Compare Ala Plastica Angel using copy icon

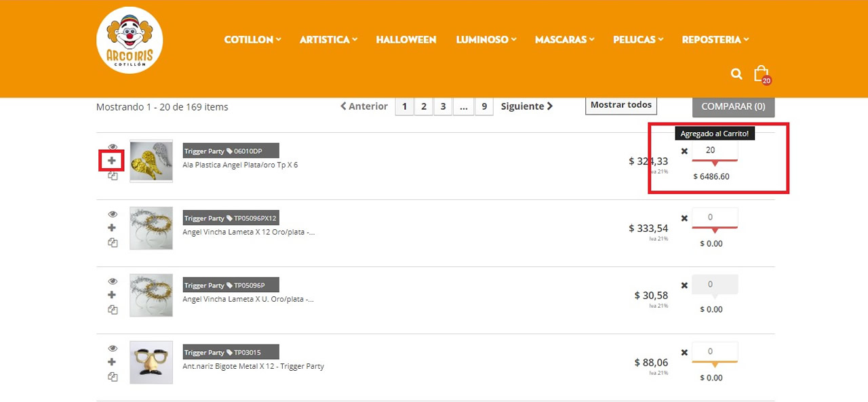point(113,176)
